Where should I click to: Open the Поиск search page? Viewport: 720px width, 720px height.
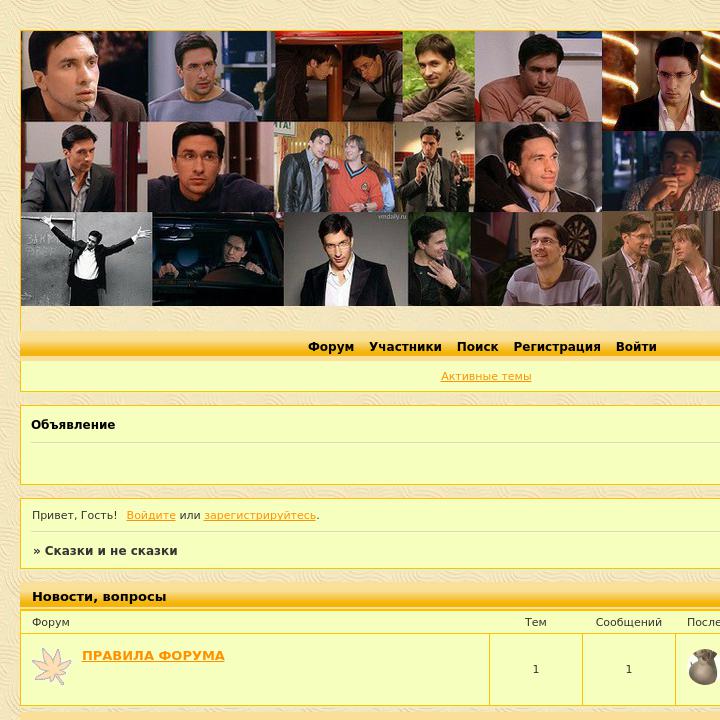[x=477, y=347]
